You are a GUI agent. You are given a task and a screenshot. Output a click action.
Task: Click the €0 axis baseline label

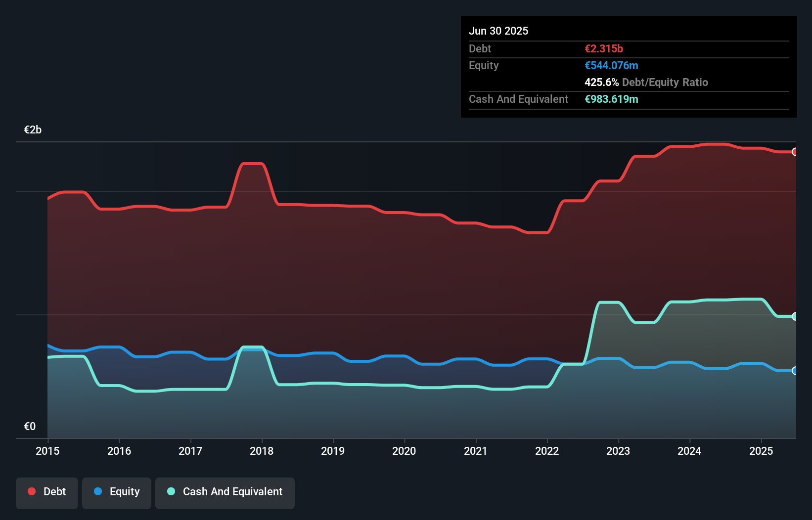pyautogui.click(x=30, y=426)
